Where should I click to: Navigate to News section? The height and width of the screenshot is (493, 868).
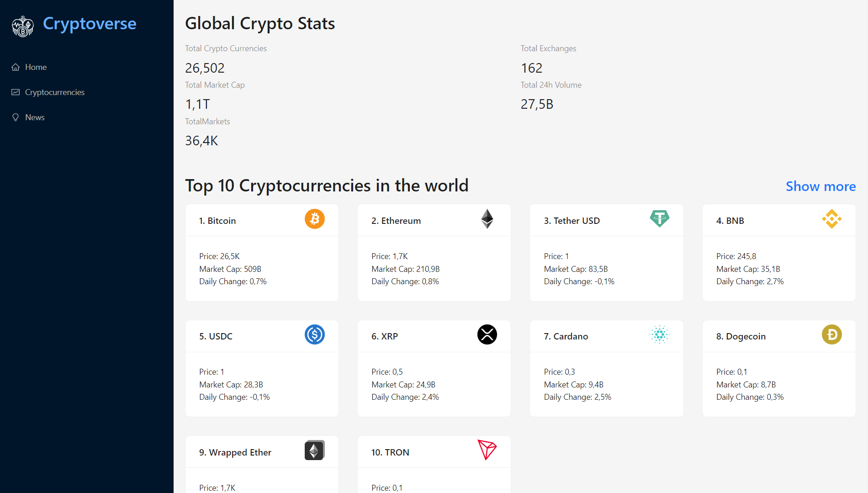click(34, 117)
